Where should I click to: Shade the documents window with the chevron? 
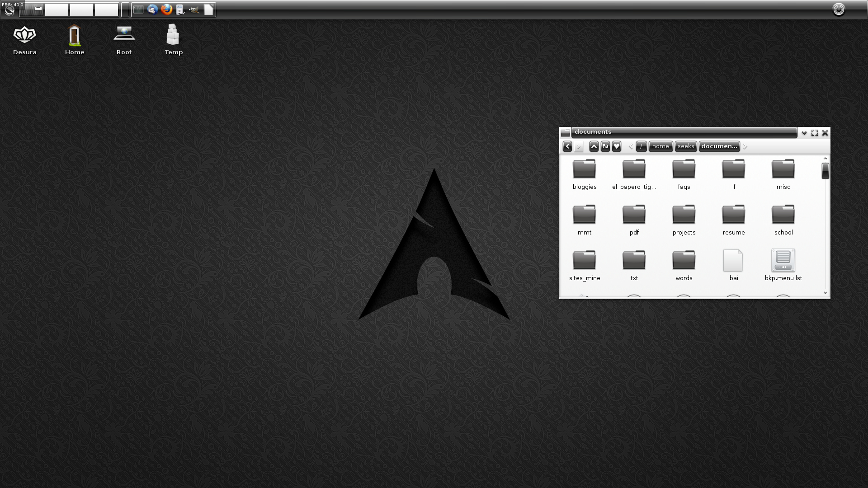(804, 133)
